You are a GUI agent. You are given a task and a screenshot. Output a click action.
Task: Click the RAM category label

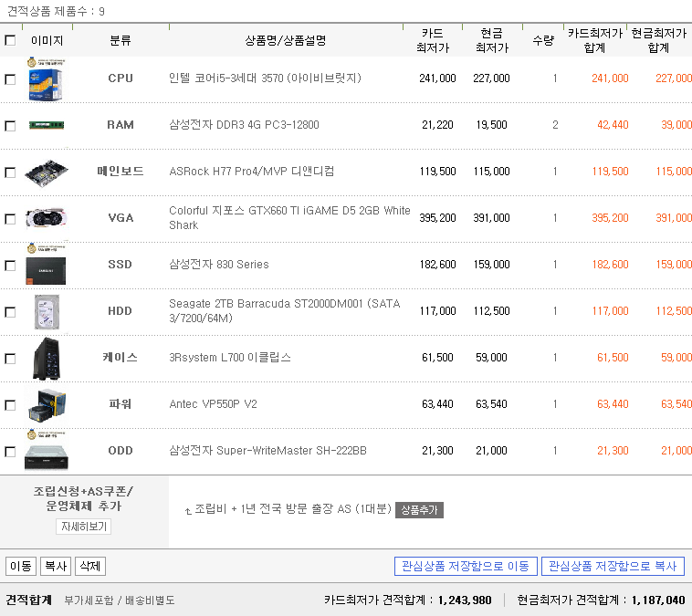tap(121, 125)
